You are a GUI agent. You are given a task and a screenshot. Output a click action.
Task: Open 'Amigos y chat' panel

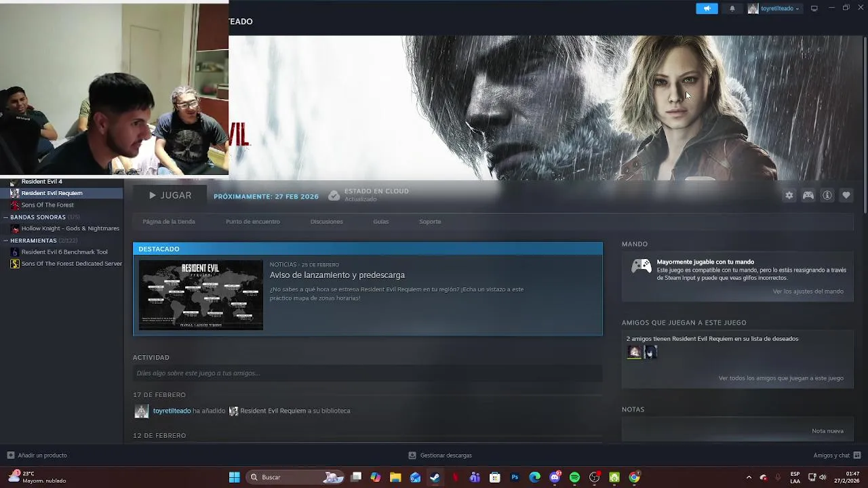(837, 455)
